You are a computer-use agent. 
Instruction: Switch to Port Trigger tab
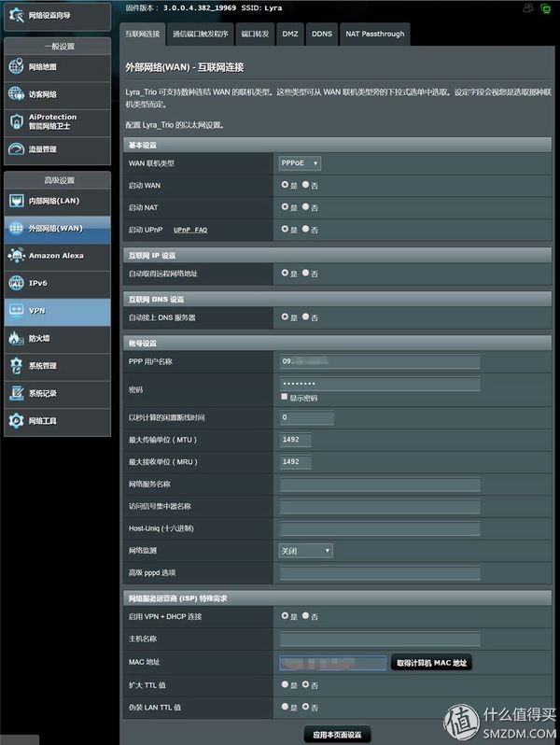point(200,34)
